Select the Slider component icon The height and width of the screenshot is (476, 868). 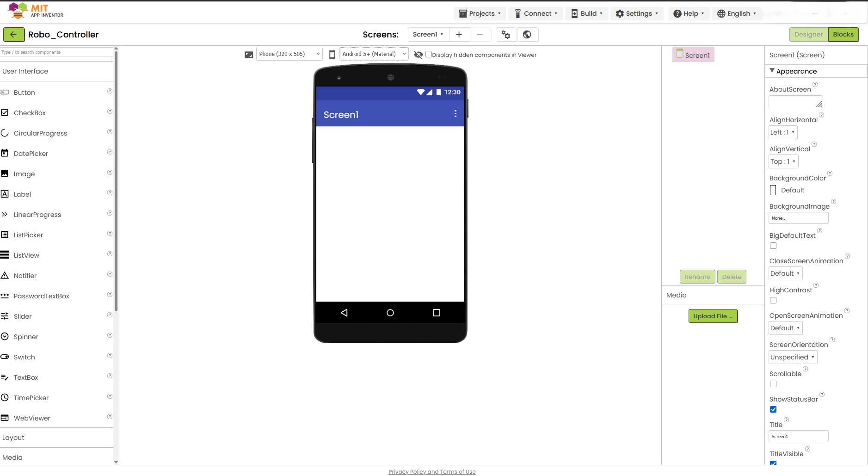tap(5, 316)
